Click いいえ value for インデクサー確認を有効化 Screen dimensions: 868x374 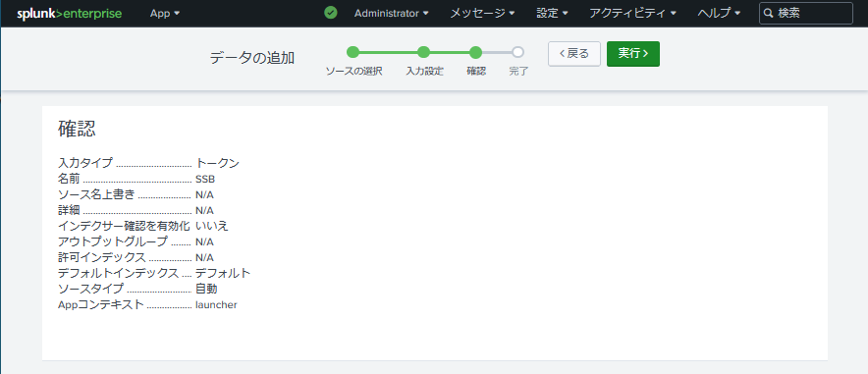212,226
